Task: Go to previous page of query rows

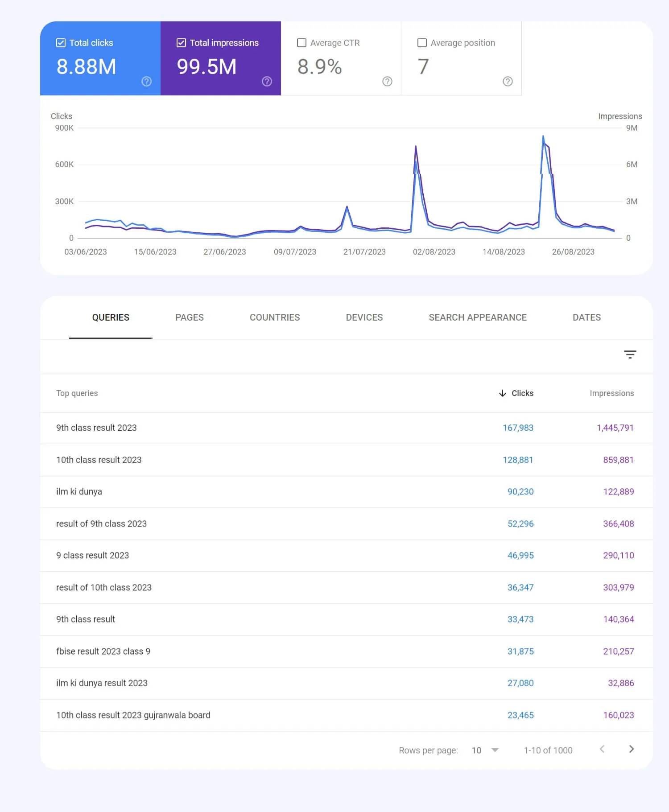Action: (602, 749)
